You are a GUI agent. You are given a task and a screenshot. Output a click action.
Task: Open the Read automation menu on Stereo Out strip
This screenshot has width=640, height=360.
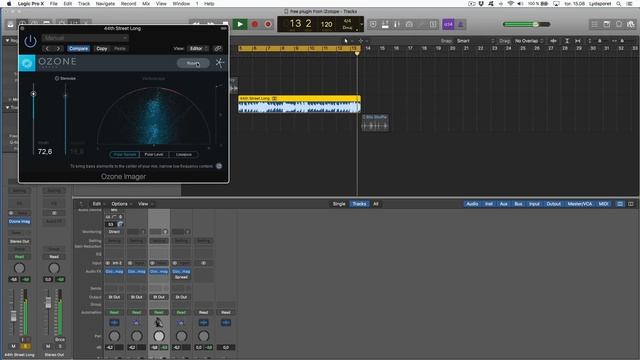tap(54, 257)
